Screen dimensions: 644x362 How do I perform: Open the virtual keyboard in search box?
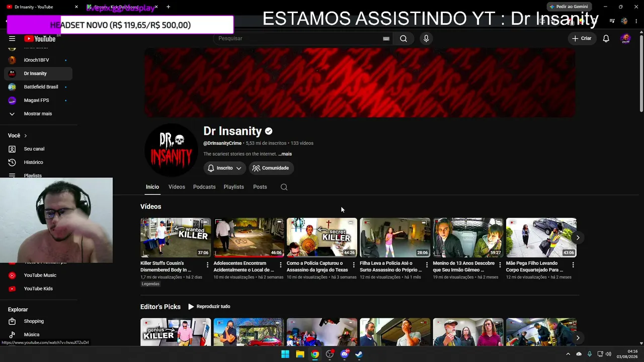[x=386, y=39]
